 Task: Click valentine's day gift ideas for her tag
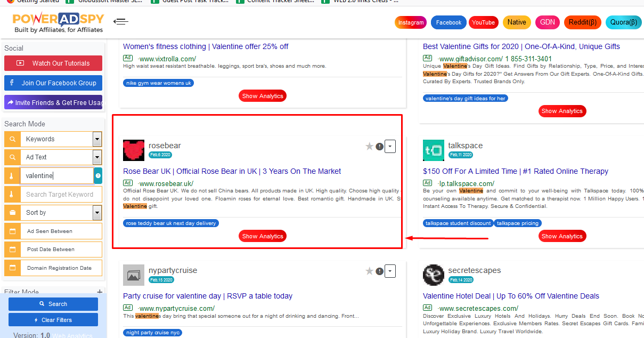(466, 98)
